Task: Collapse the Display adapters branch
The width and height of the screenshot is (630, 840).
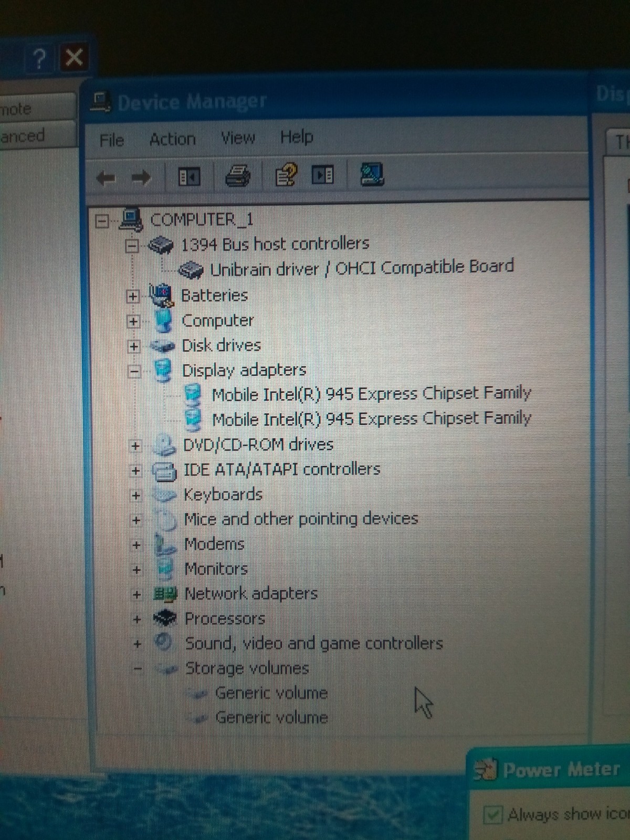Action: click(134, 372)
